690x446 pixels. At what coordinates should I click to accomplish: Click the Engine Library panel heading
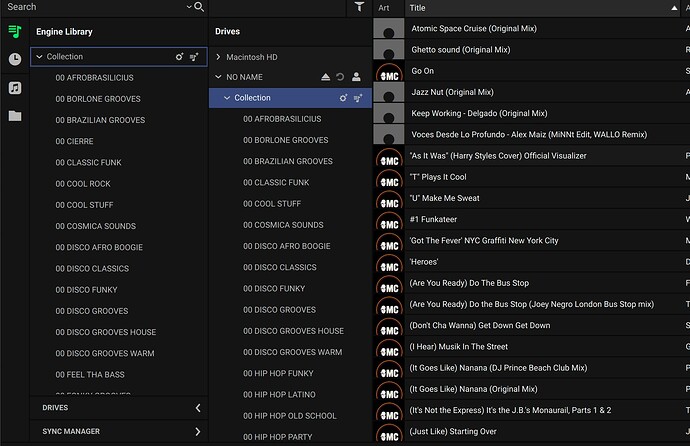click(64, 32)
